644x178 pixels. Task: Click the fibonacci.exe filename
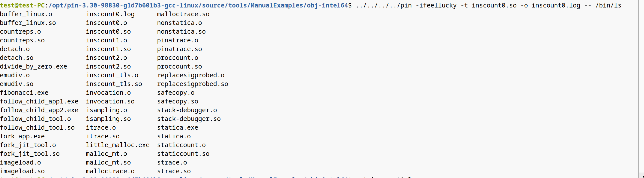pos(24,93)
